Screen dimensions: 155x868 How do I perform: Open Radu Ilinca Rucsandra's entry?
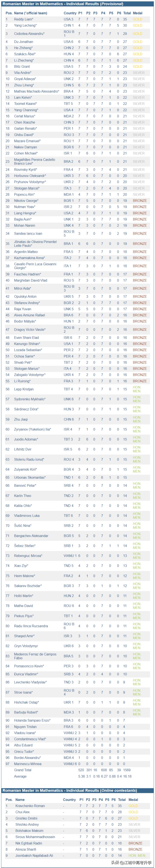tap(31, 626)
